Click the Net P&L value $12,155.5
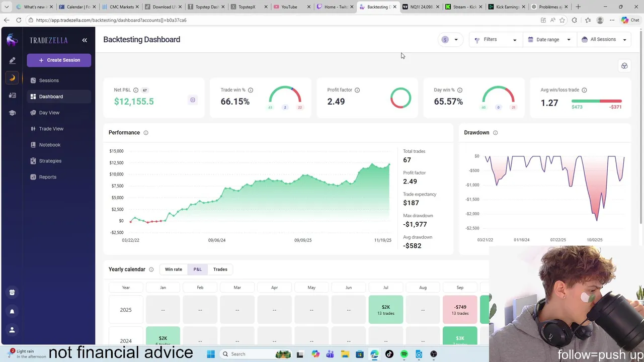Viewport: 644px width, 362px height. tap(134, 102)
